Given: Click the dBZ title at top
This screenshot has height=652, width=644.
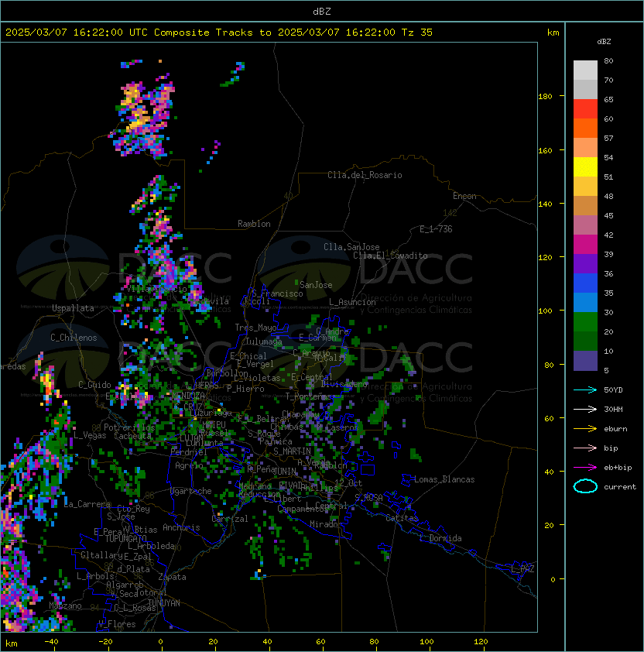Looking at the screenshot, I should pos(322,11).
